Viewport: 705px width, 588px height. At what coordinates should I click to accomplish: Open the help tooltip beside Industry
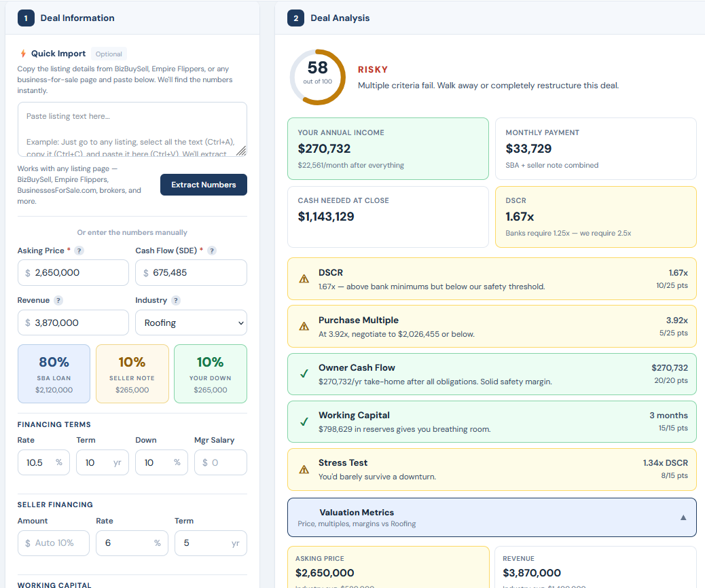pyautogui.click(x=177, y=299)
